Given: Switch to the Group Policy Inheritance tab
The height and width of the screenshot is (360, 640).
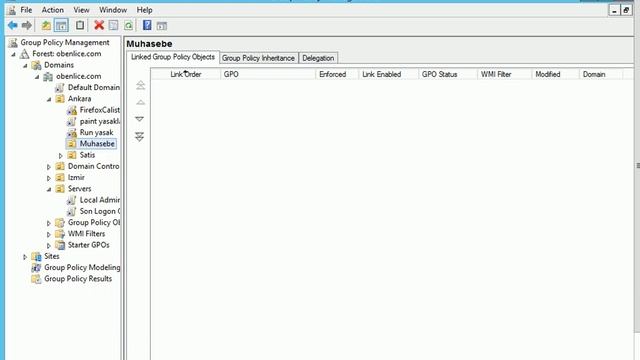Looking at the screenshot, I should pyautogui.click(x=258, y=58).
